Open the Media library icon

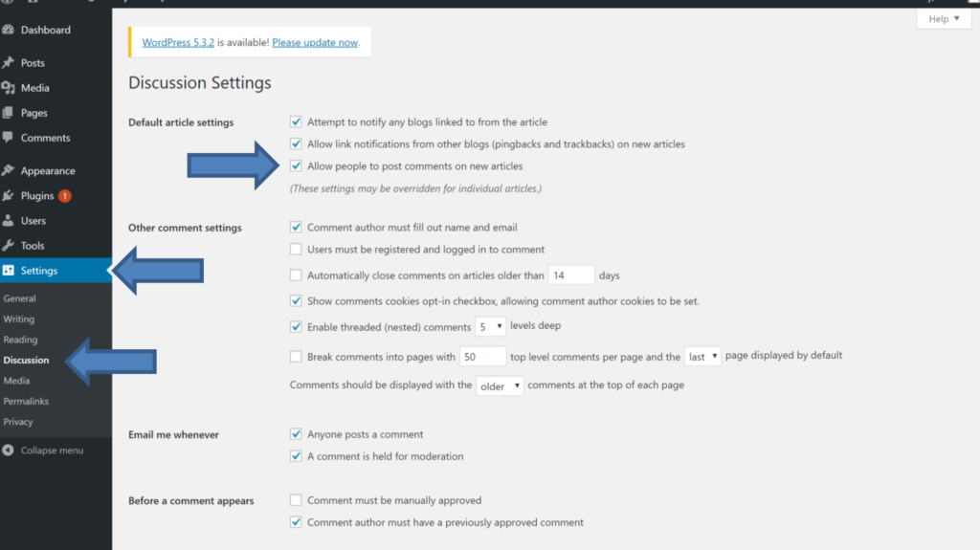coord(8,87)
